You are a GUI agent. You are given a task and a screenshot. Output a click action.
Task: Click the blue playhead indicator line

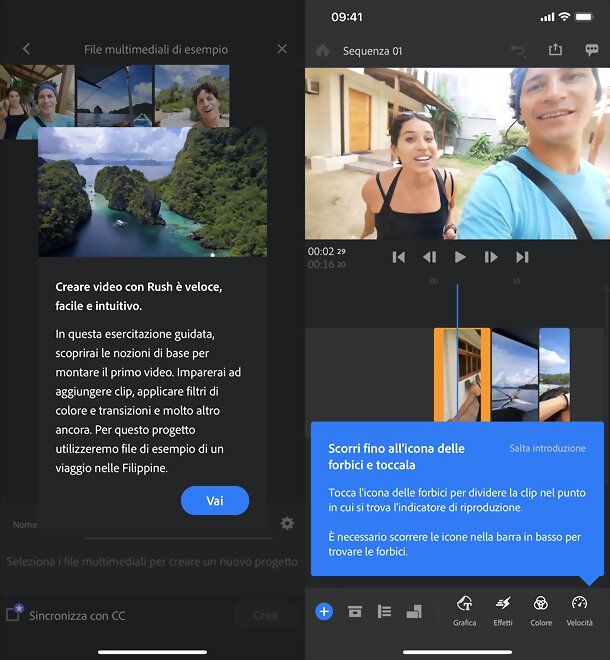458,353
